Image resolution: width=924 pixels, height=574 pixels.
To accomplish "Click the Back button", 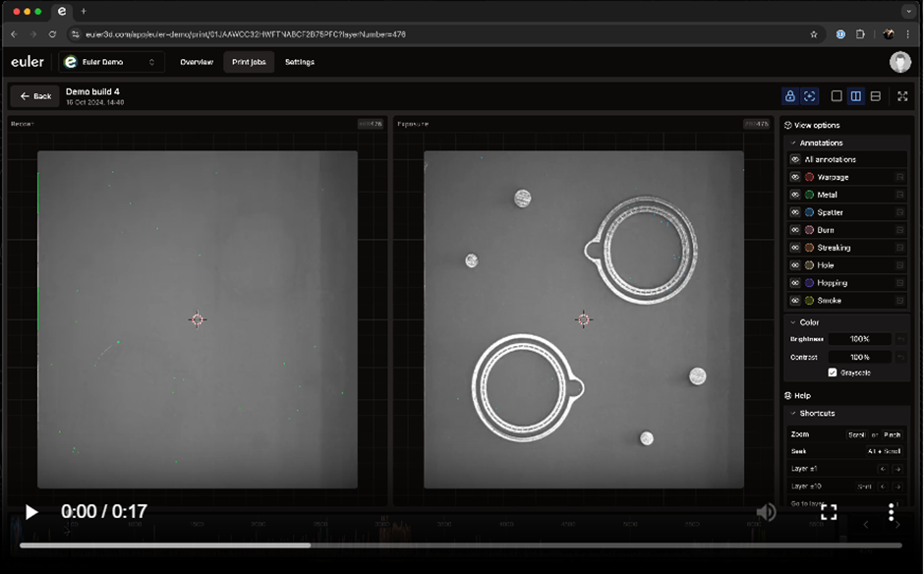I will point(35,96).
